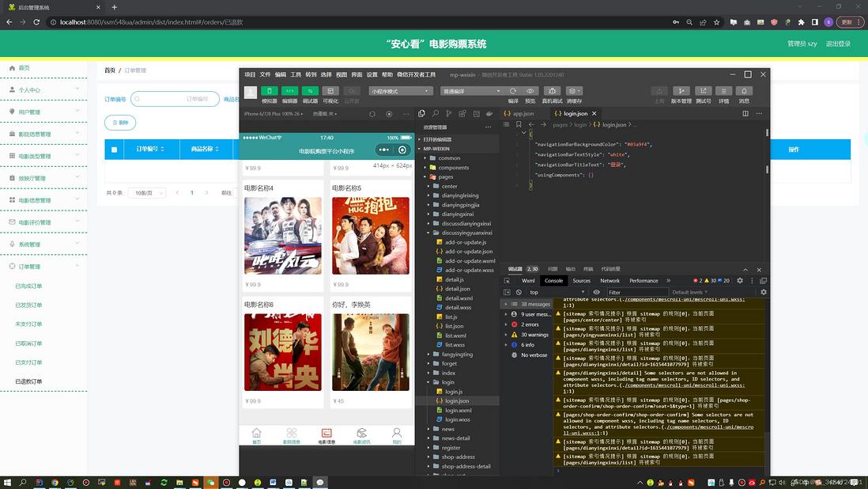Open the console top context dropdown
868x489 pixels.
[x=557, y=293]
